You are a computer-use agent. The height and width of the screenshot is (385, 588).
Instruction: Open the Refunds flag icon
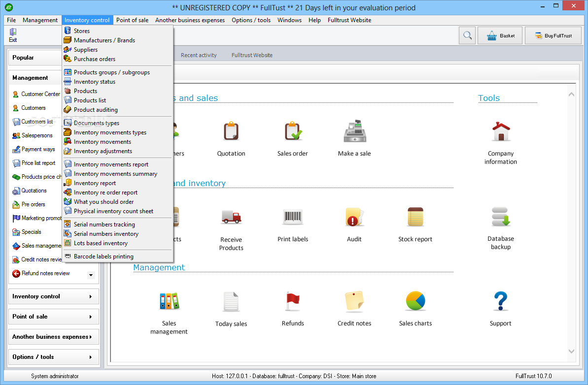click(292, 301)
